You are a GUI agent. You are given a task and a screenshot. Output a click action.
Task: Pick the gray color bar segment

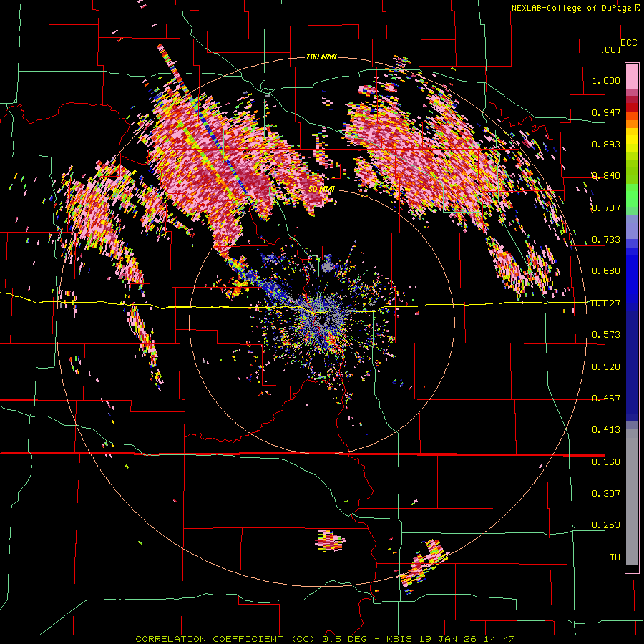[x=632, y=497]
